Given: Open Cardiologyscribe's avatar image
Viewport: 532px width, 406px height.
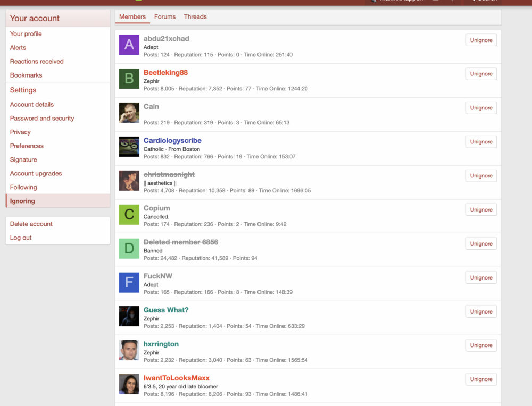Looking at the screenshot, I should 129,146.
